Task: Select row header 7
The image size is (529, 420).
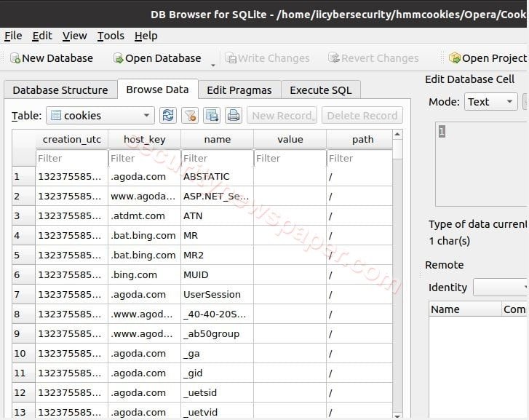Action: point(23,294)
